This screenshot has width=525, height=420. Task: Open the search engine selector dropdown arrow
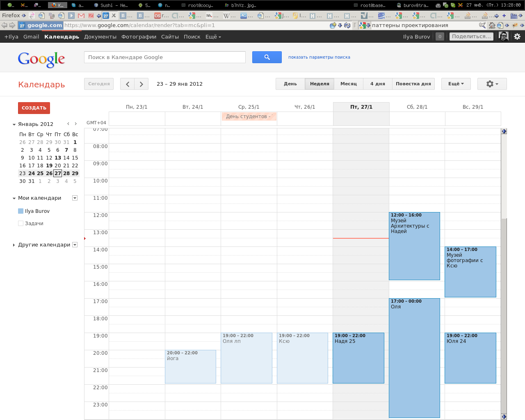pos(368,25)
